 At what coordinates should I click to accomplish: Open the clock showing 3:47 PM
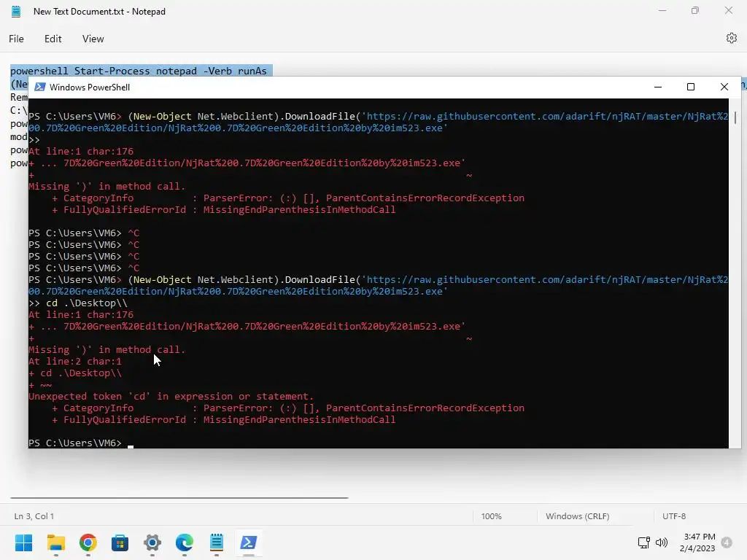click(697, 542)
